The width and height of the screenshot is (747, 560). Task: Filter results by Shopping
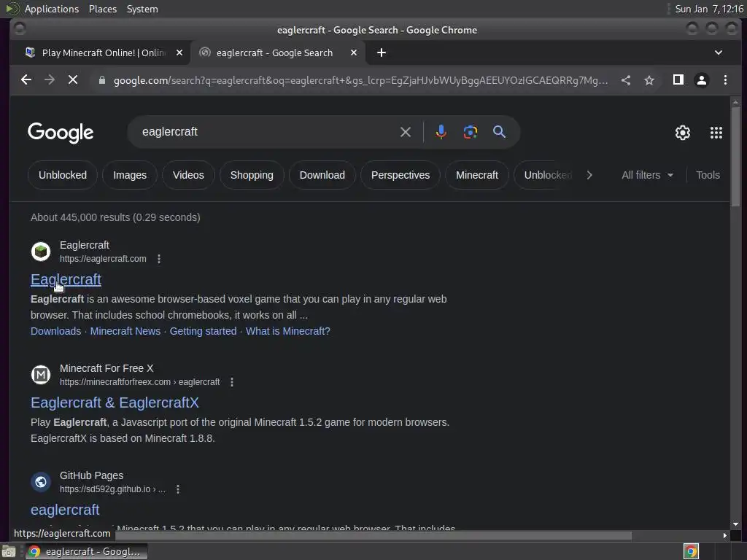[x=252, y=175]
